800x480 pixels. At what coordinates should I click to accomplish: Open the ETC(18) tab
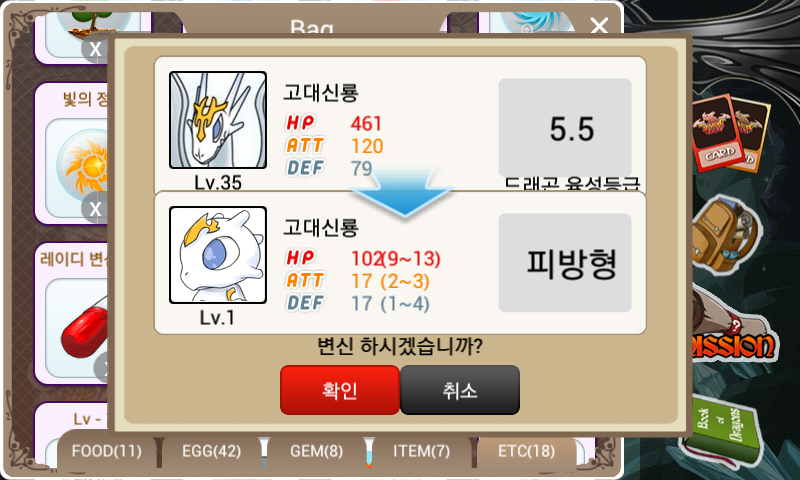click(527, 451)
